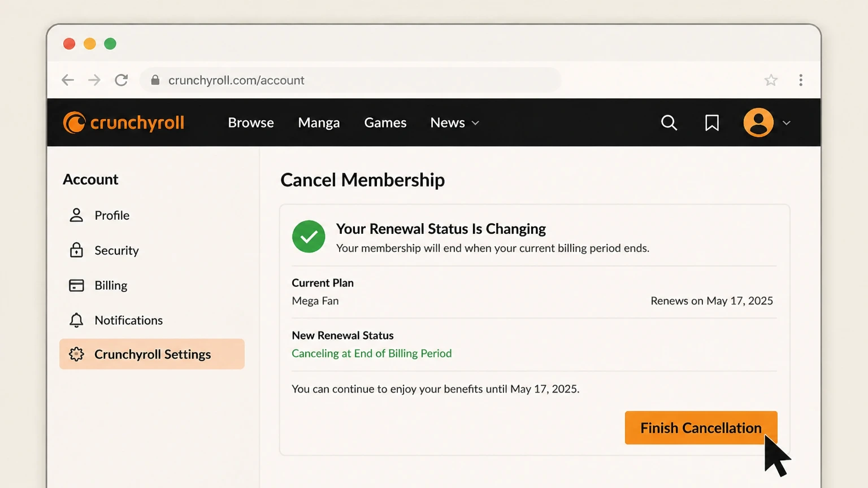The image size is (868, 488).
Task: Close window with red traffic light
Action: [69, 43]
